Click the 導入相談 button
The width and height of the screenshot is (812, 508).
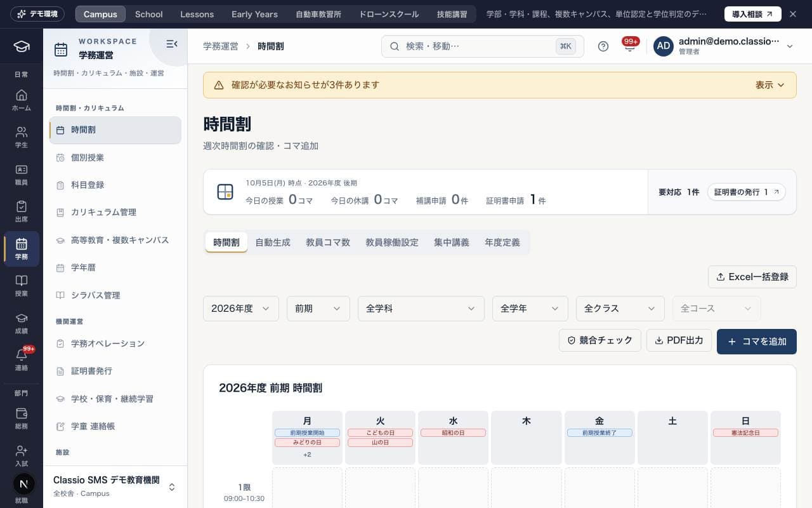point(753,14)
